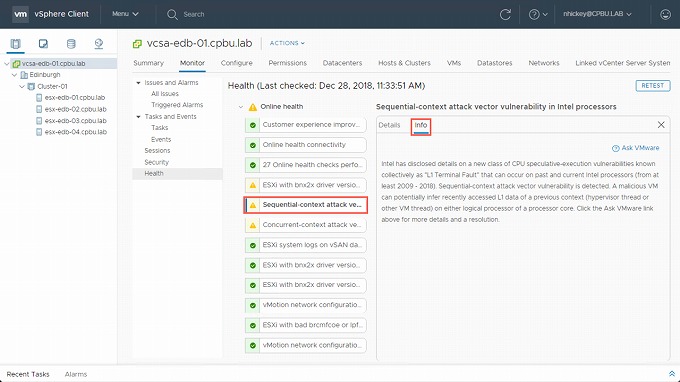This screenshot has height=382, width=680.
Task: Click the refresh icon in top bar
Action: tap(505, 14)
